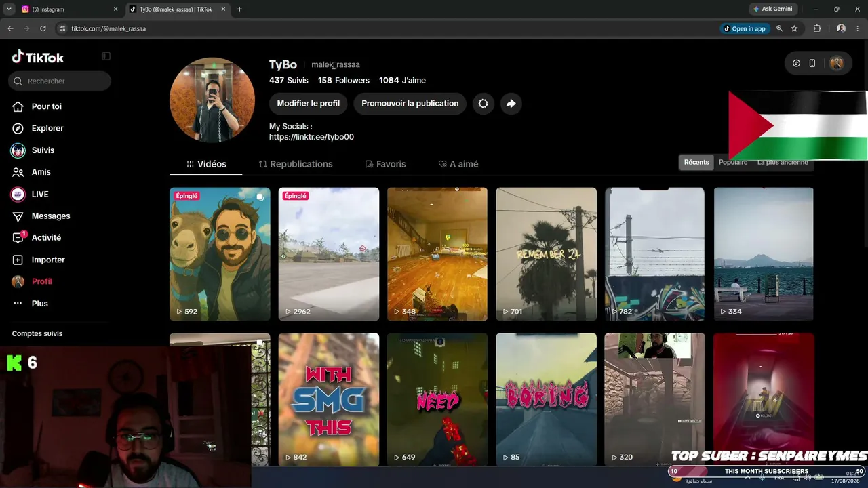The width and height of the screenshot is (868, 488).
Task: Open the BORING video with 85 views
Action: [x=546, y=399]
